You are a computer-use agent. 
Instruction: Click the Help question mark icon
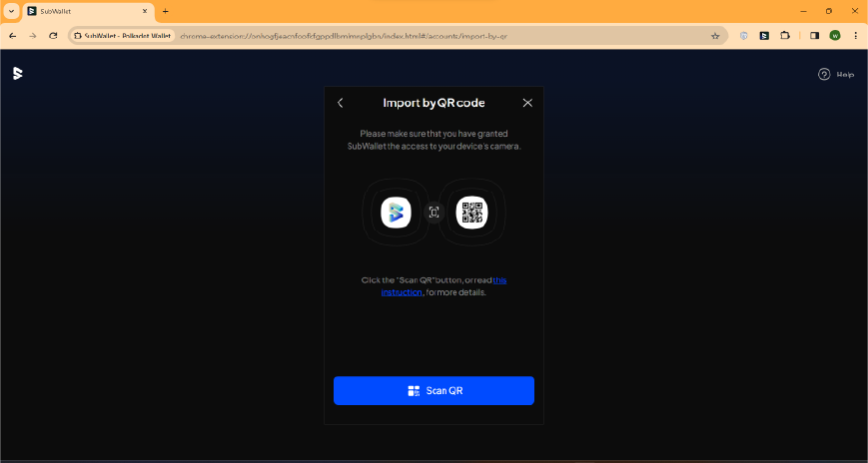pyautogui.click(x=824, y=74)
